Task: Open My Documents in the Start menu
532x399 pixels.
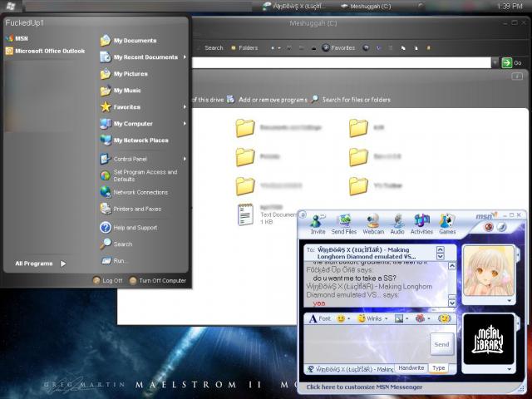Action: (128, 41)
